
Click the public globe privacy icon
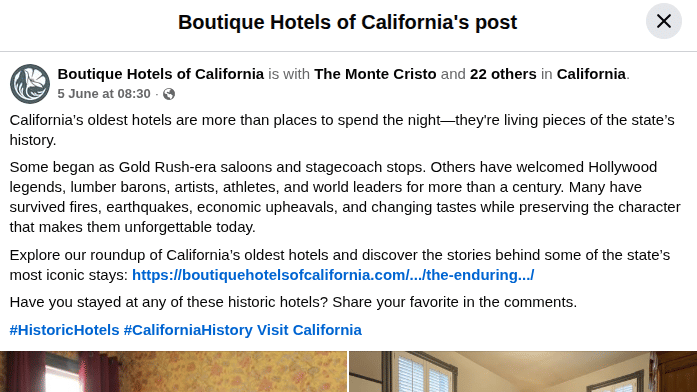(x=169, y=94)
